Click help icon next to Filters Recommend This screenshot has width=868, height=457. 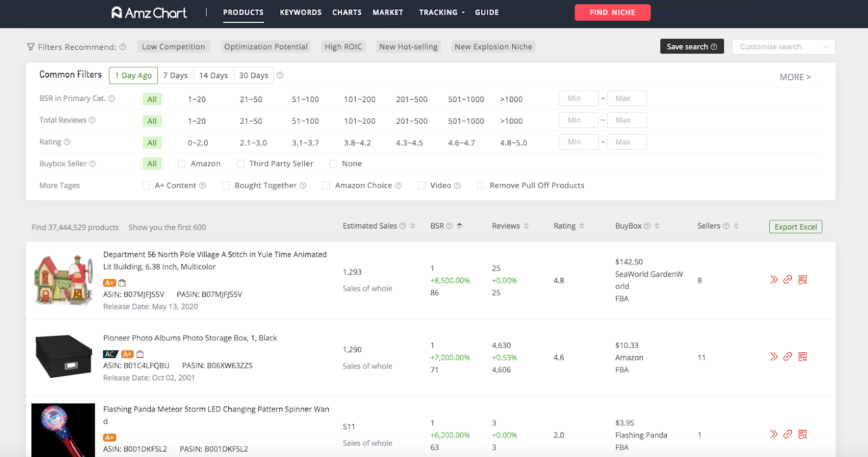(x=123, y=47)
